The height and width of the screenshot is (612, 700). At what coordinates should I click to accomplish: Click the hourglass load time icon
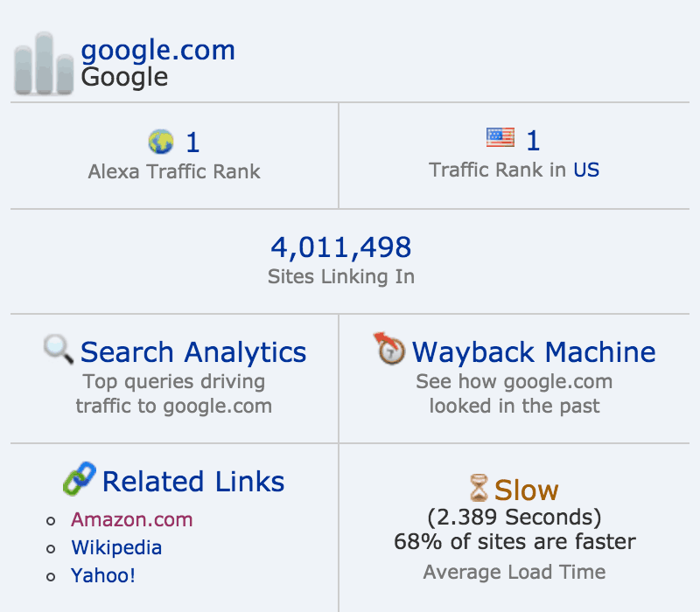pyautogui.click(x=479, y=488)
